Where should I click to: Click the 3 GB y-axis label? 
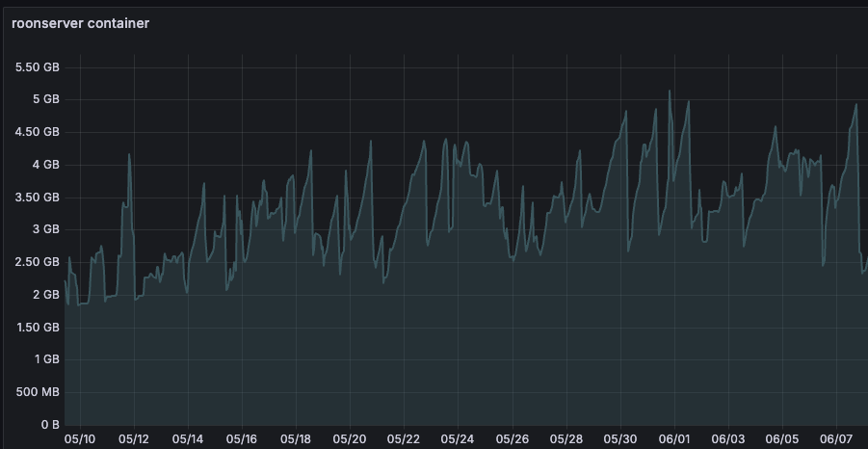tap(46, 229)
